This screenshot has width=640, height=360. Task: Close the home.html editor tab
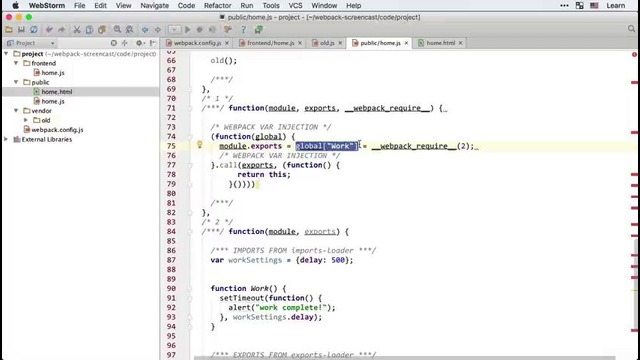point(460,43)
